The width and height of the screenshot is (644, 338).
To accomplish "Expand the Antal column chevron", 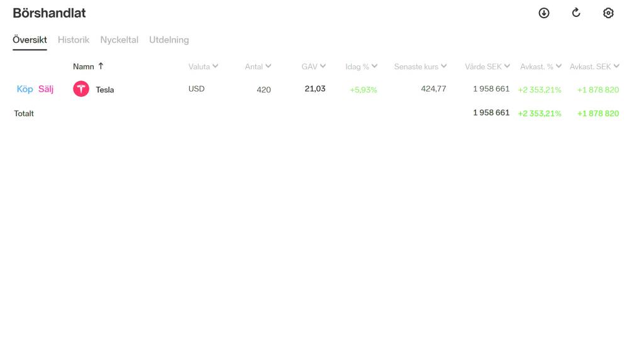I will click(x=268, y=66).
